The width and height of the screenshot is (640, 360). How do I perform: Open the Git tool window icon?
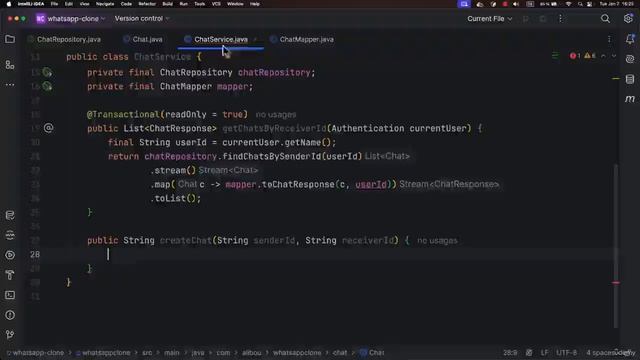10,335
